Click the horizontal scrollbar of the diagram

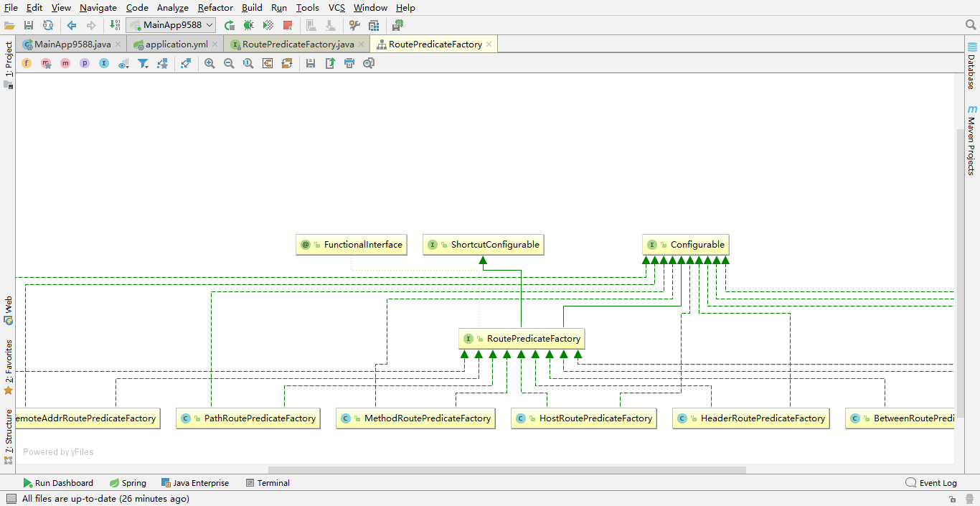[x=507, y=470]
